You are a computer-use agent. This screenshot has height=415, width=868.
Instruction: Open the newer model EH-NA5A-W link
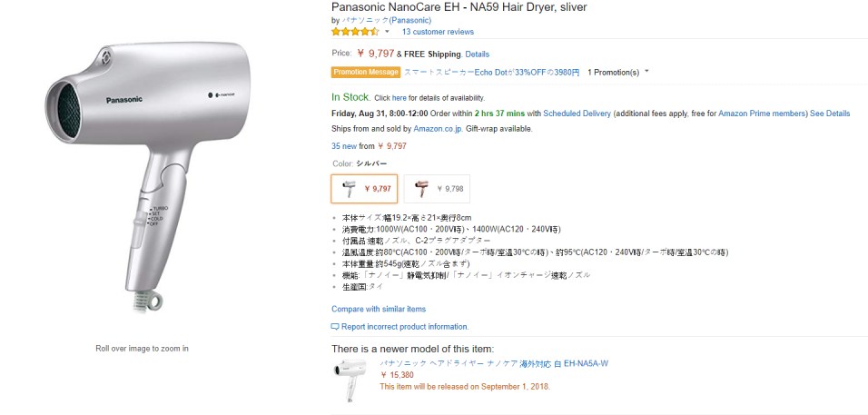(494, 362)
